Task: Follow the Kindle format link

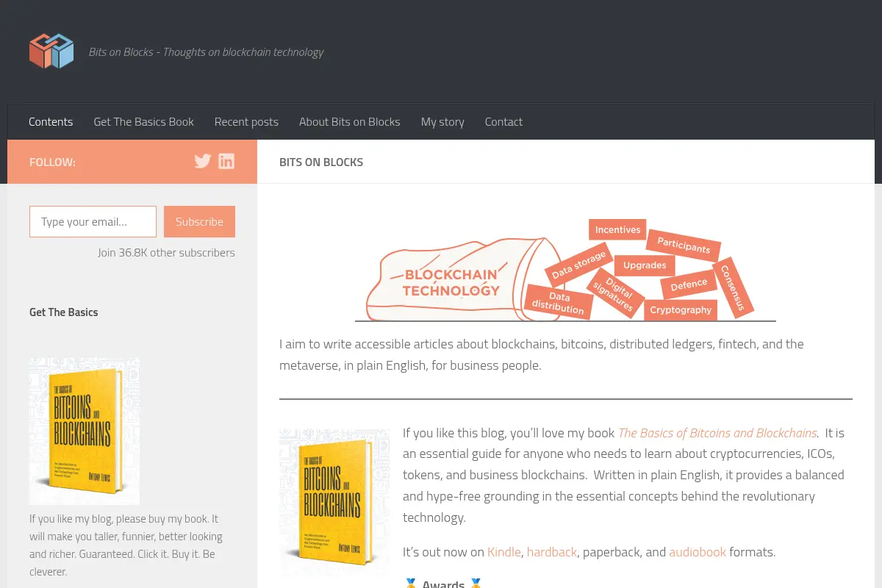Action: [504, 552]
